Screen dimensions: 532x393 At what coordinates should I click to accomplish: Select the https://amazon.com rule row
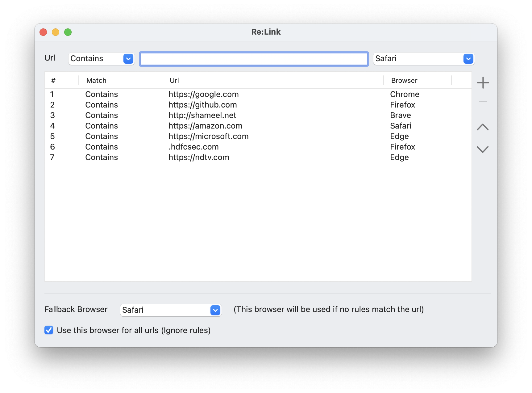(205, 126)
